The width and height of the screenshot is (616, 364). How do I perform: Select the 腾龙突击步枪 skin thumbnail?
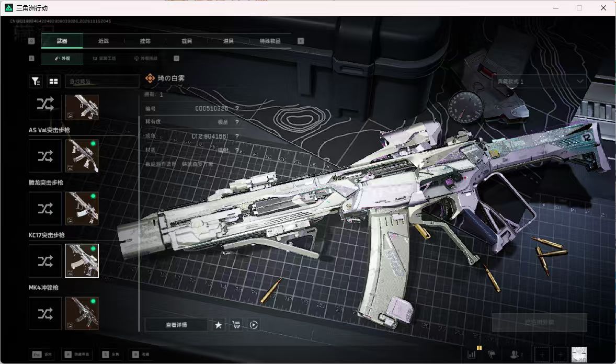pyautogui.click(x=82, y=208)
